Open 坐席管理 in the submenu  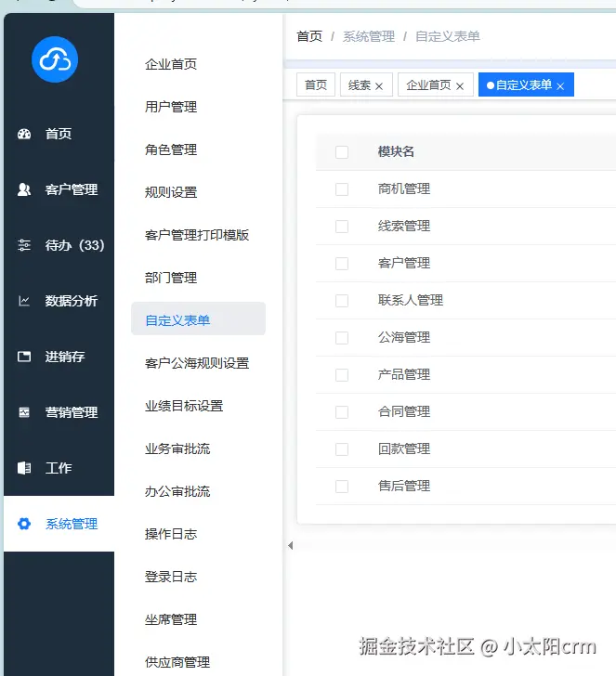[171, 619]
